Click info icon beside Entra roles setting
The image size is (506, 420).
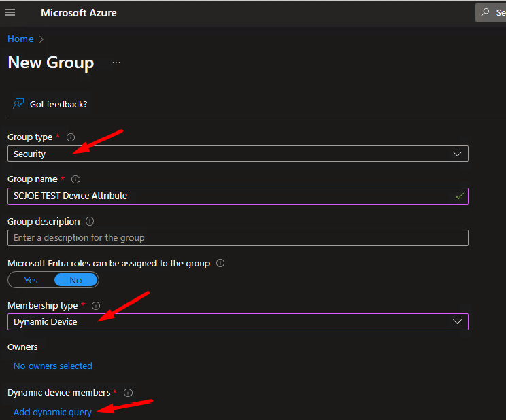coord(220,263)
